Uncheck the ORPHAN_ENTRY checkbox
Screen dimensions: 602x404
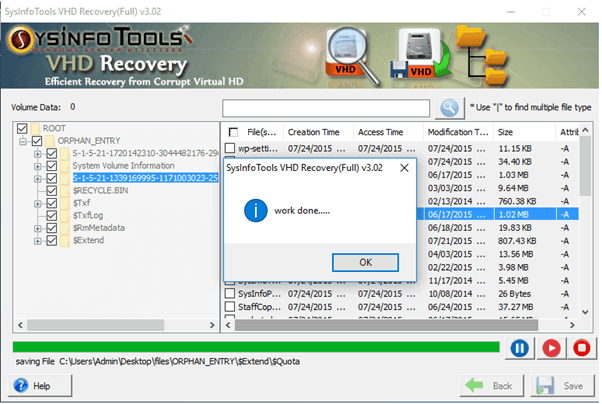[37, 141]
